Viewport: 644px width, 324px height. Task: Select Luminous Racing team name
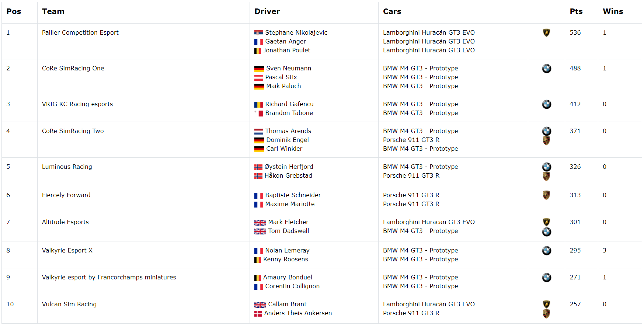(x=67, y=167)
